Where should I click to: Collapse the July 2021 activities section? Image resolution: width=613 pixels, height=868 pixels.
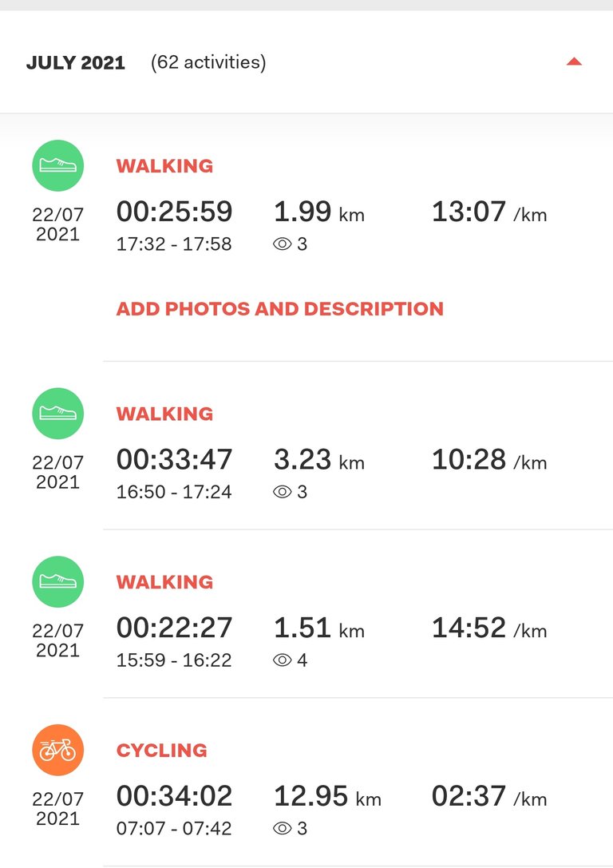coord(574,61)
